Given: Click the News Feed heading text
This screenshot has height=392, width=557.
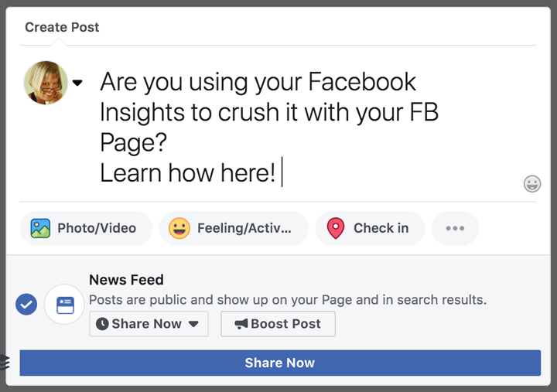Looking at the screenshot, I should (126, 280).
